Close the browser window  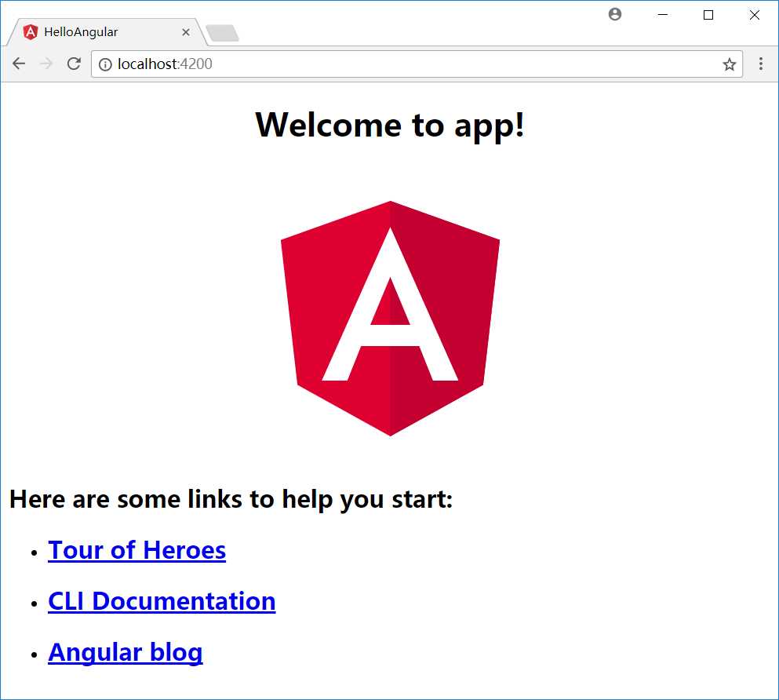[x=754, y=15]
